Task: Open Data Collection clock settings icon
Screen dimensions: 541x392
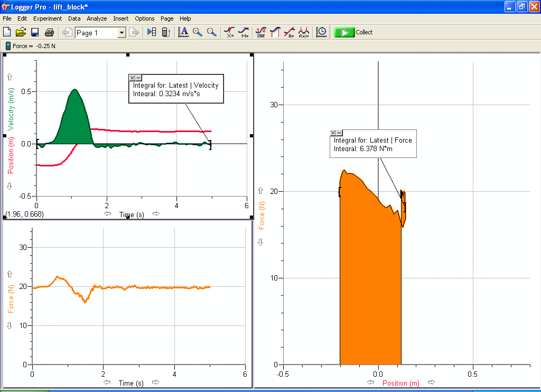Action: point(321,32)
